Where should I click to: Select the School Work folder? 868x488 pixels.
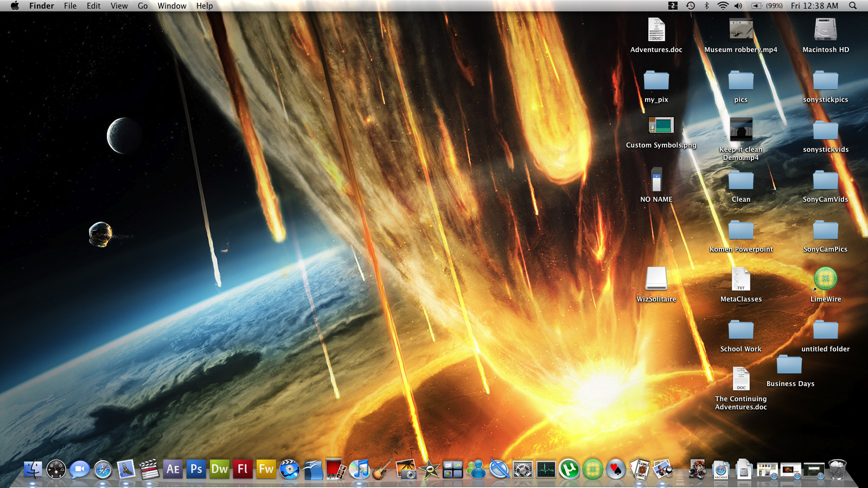tap(741, 330)
